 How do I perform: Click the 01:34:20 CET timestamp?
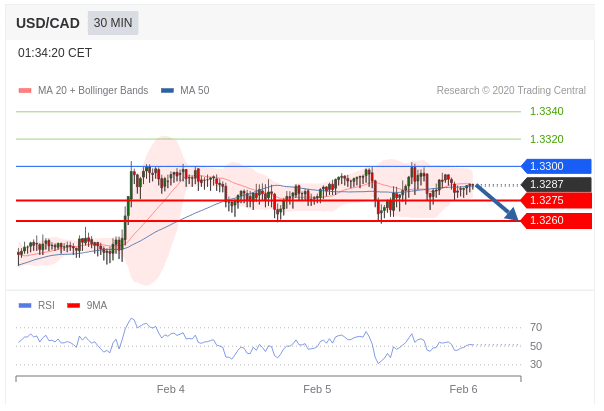click(55, 53)
